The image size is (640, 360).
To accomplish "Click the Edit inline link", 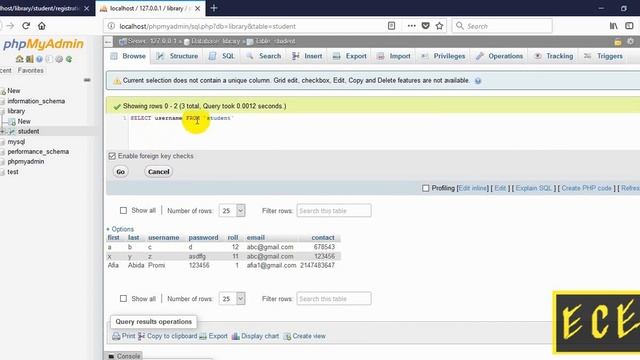I will click(x=473, y=188).
